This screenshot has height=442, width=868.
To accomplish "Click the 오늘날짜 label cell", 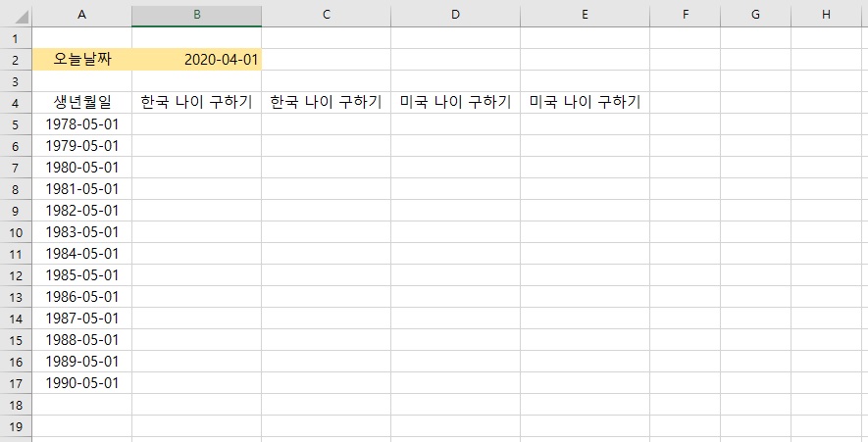I will (82, 60).
